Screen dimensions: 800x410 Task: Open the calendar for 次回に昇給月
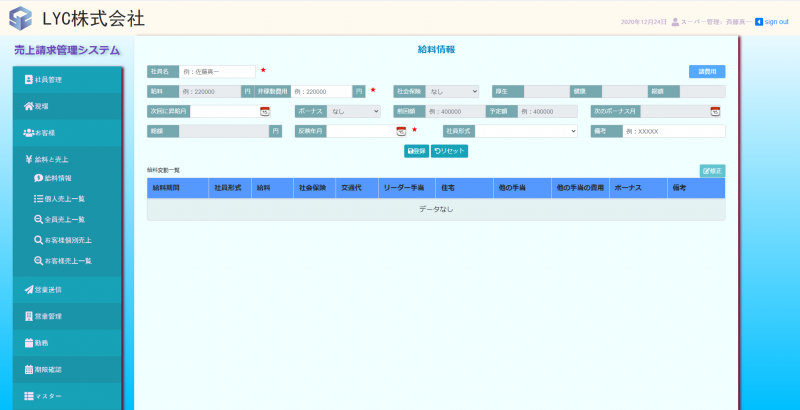click(x=265, y=111)
